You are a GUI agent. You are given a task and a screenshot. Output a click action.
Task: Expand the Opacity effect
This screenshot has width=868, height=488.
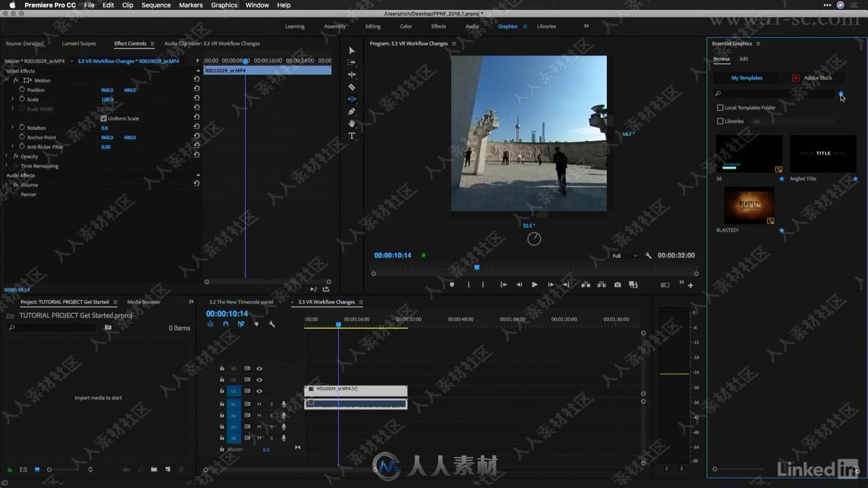(7, 157)
